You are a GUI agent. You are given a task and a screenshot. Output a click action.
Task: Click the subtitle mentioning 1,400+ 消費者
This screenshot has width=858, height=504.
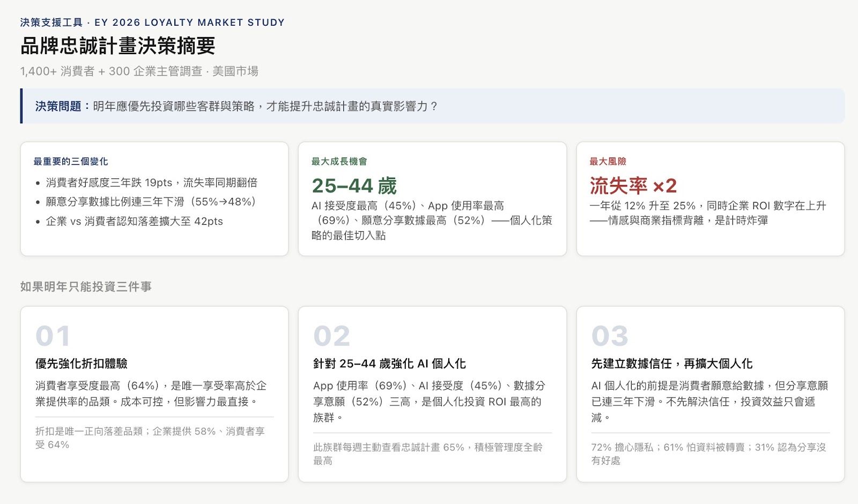tap(139, 71)
